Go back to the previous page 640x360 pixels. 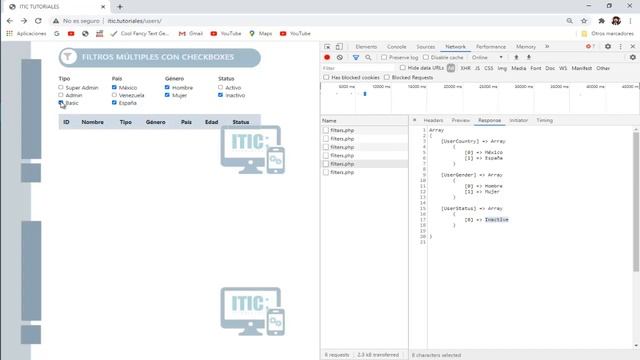[10, 21]
